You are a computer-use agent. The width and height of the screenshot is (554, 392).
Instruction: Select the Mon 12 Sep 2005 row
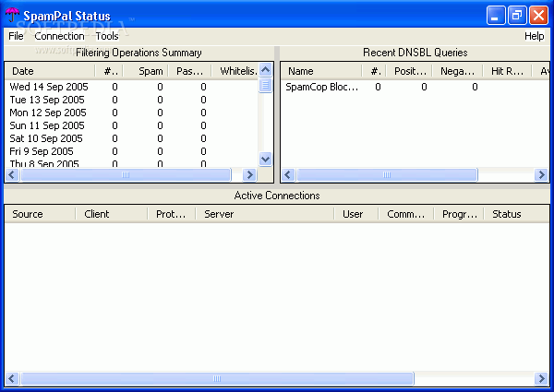click(131, 113)
